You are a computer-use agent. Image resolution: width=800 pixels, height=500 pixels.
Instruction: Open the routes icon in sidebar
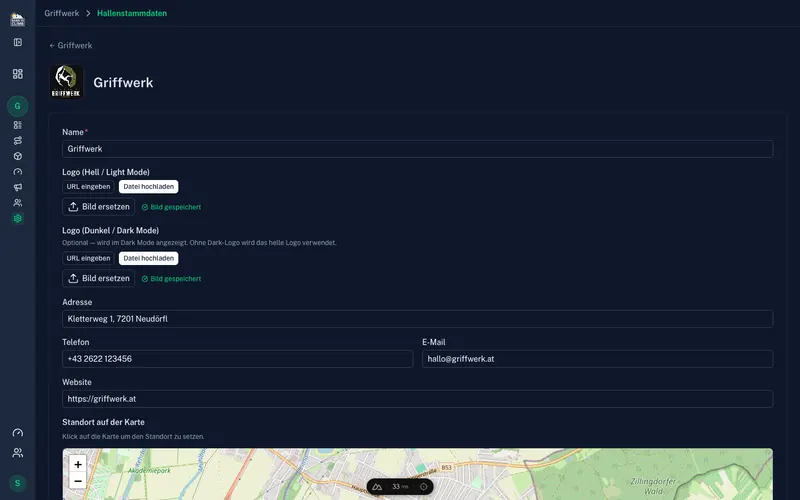point(18,140)
